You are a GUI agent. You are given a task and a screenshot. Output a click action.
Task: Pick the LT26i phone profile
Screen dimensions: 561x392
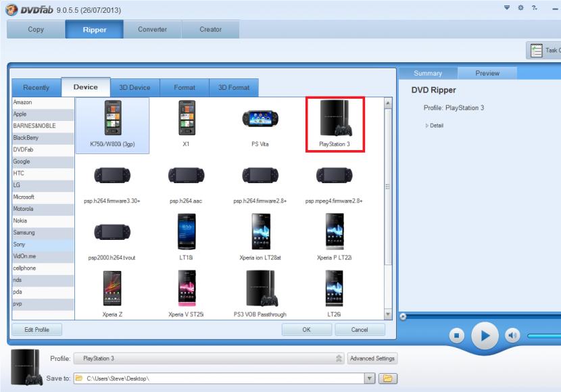[334, 293]
